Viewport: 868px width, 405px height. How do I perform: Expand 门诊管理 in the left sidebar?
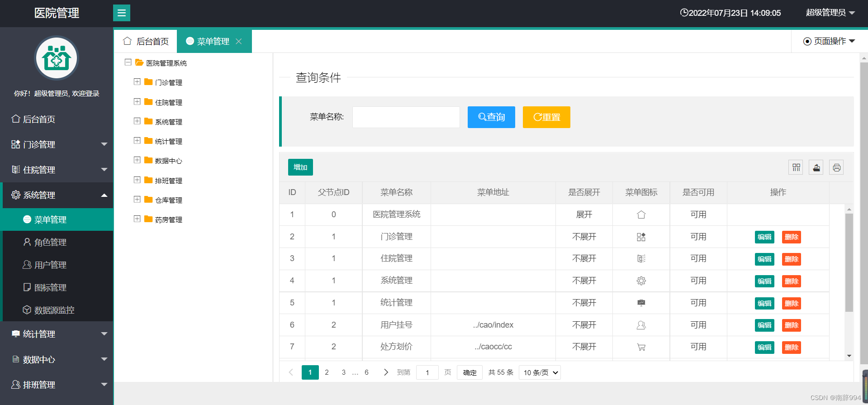pos(57,144)
